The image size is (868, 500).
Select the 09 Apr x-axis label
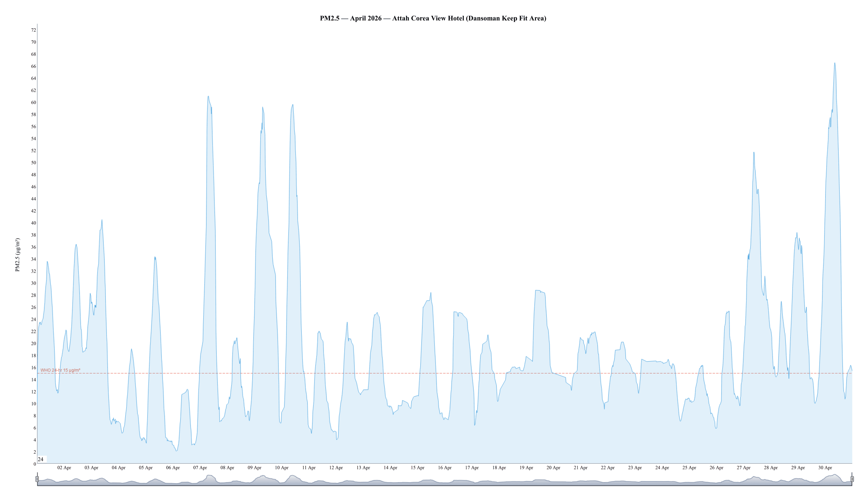pos(254,468)
